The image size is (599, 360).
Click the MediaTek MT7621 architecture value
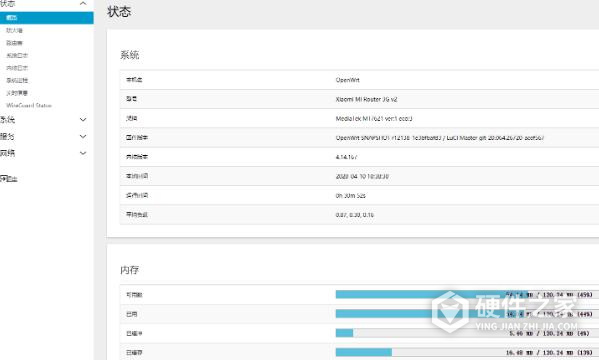point(374,118)
